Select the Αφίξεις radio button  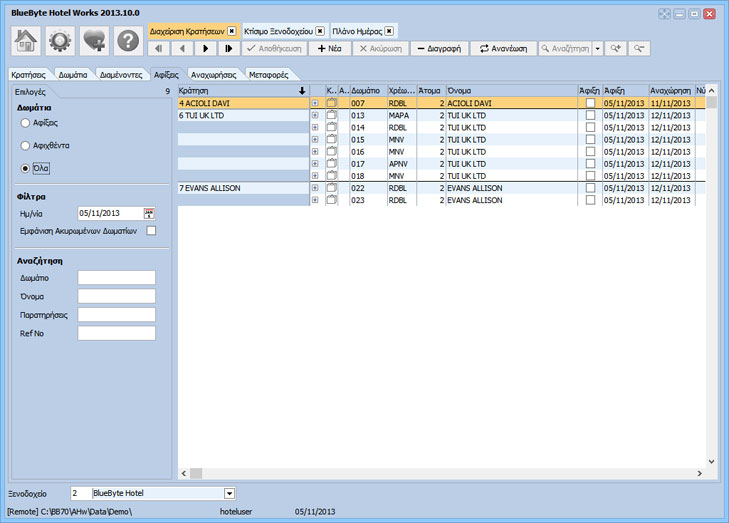(x=25, y=123)
